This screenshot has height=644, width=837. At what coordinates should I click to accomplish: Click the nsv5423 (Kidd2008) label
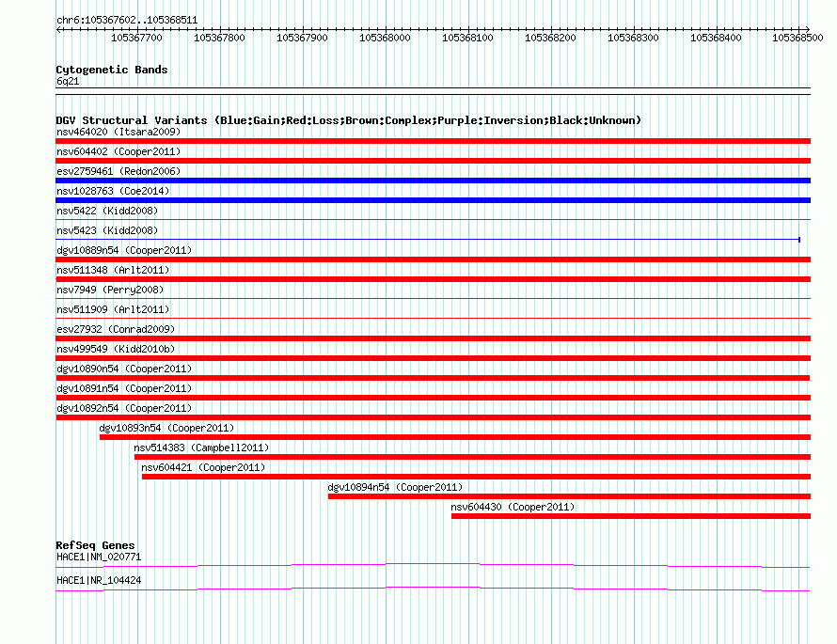coord(107,230)
